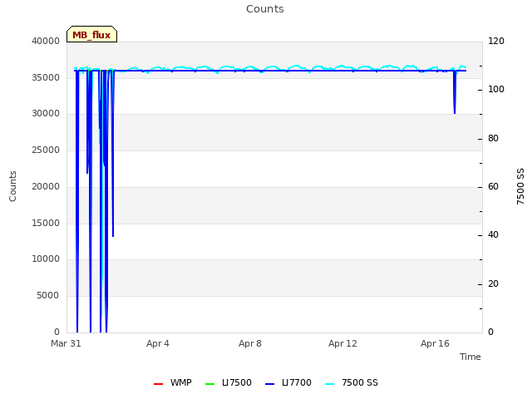
Task: Click the 100 right-axis tick label
Action: 496,89
